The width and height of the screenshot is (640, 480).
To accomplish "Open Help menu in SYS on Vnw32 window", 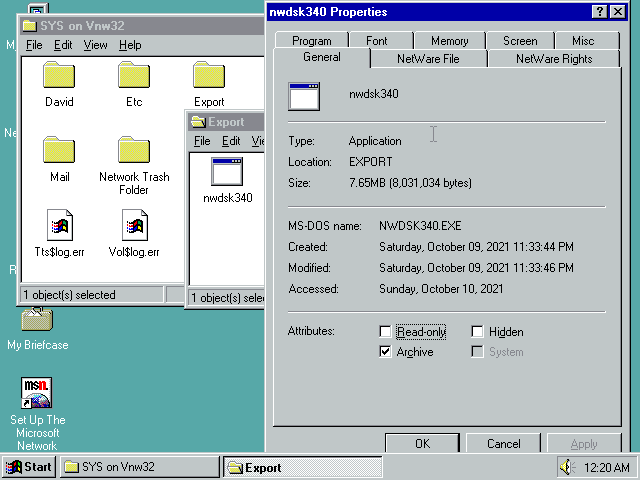I will coord(130,45).
